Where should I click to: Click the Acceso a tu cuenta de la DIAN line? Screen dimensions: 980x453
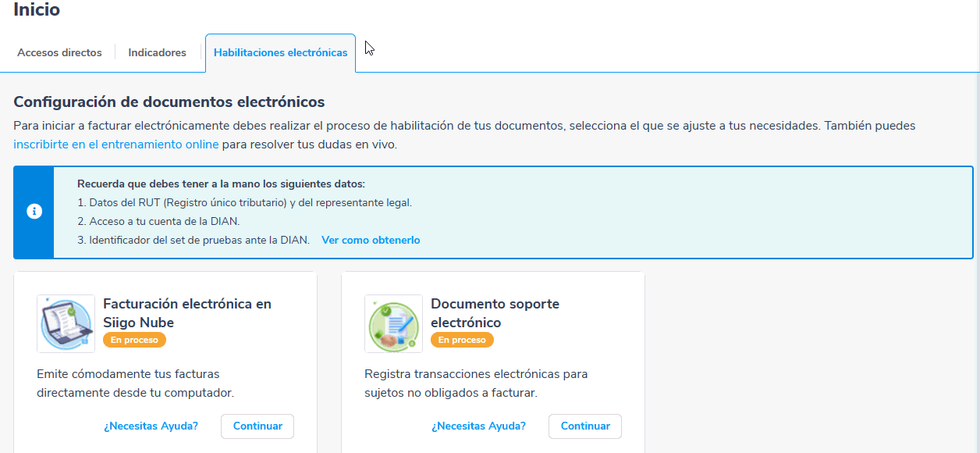[158, 221]
